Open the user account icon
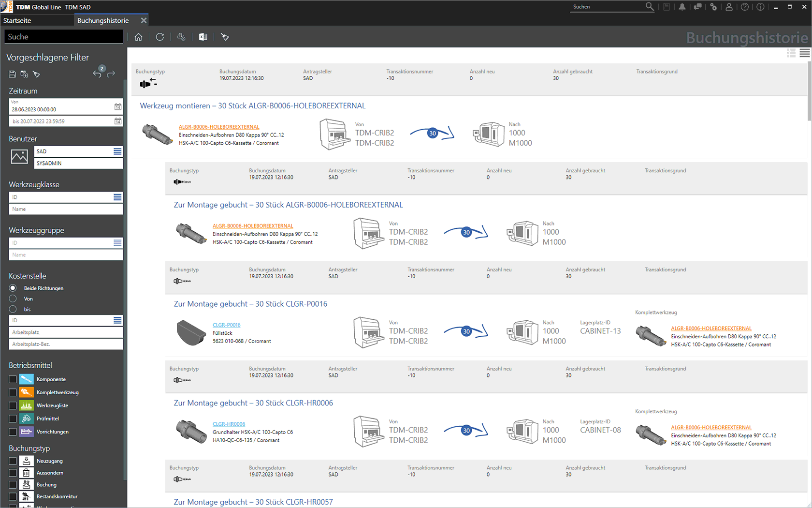 pyautogui.click(x=729, y=7)
